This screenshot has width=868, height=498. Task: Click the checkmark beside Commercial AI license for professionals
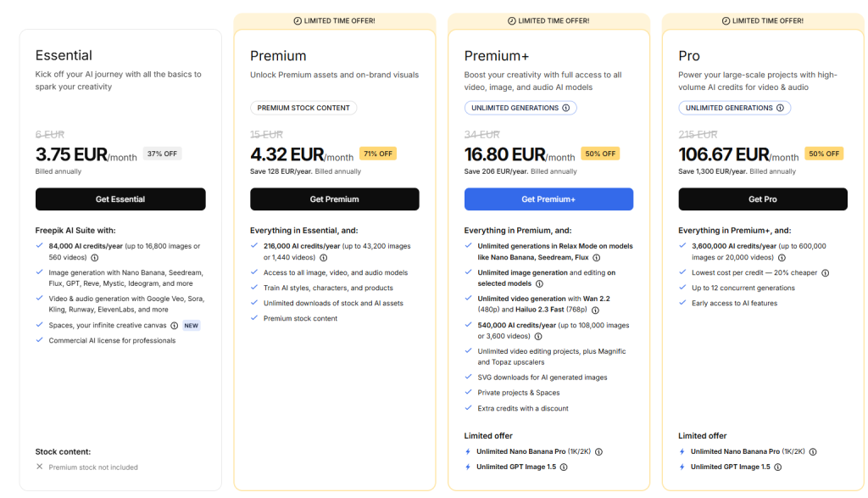click(39, 339)
